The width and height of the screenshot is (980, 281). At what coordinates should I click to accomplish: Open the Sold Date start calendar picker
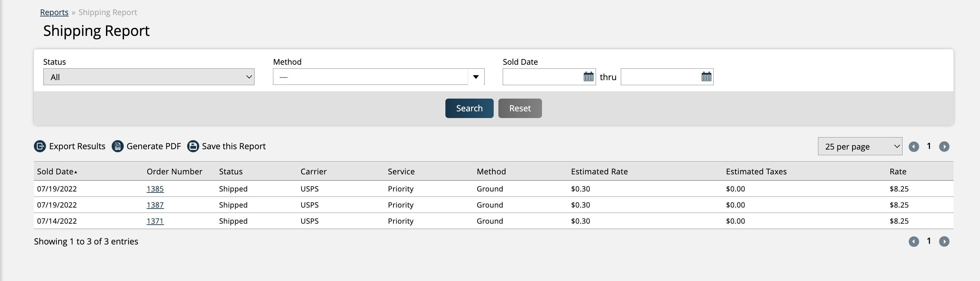[x=588, y=77]
